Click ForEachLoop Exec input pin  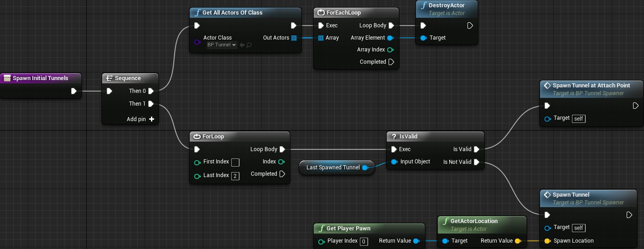pyautogui.click(x=321, y=25)
